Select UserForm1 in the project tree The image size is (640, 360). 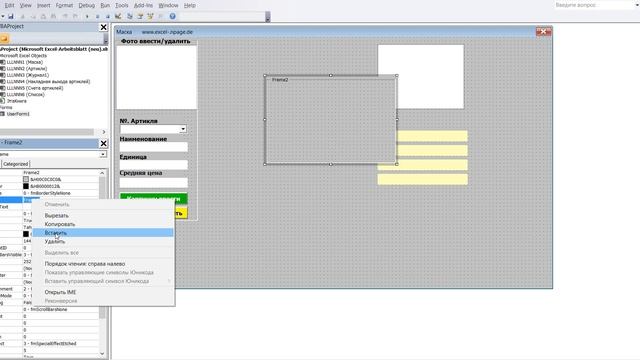click(18, 114)
